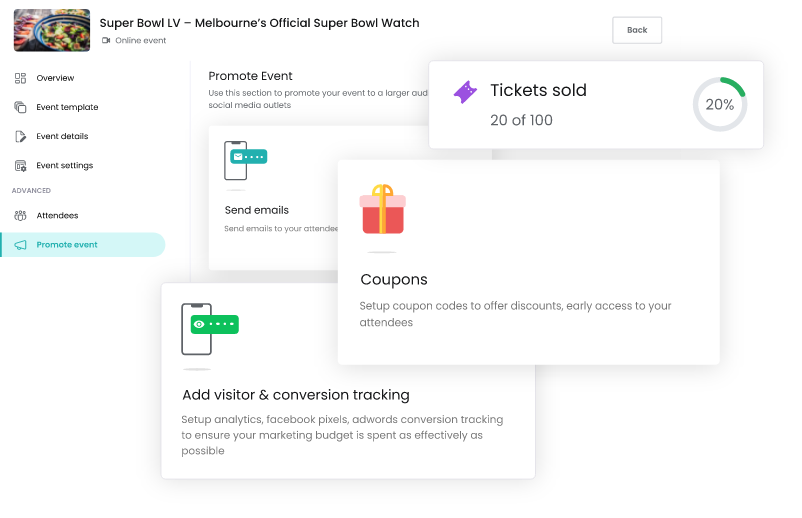Click the Promote event megaphone icon

coord(20,245)
